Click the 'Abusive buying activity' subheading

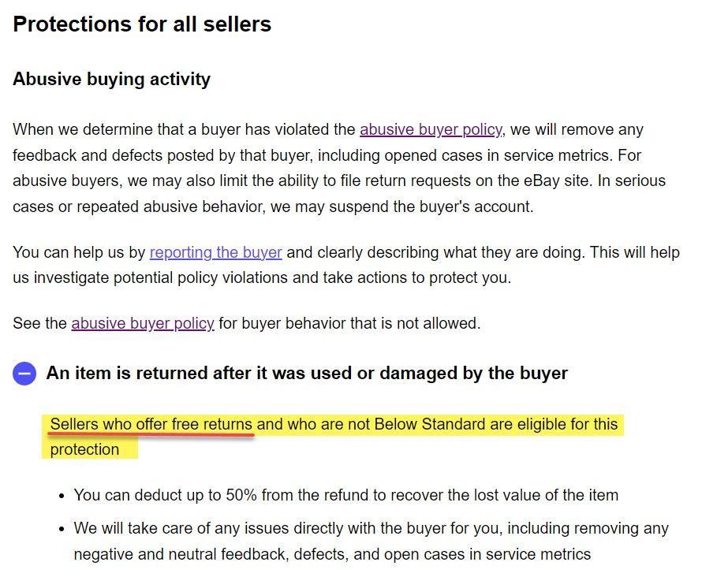coord(111,80)
